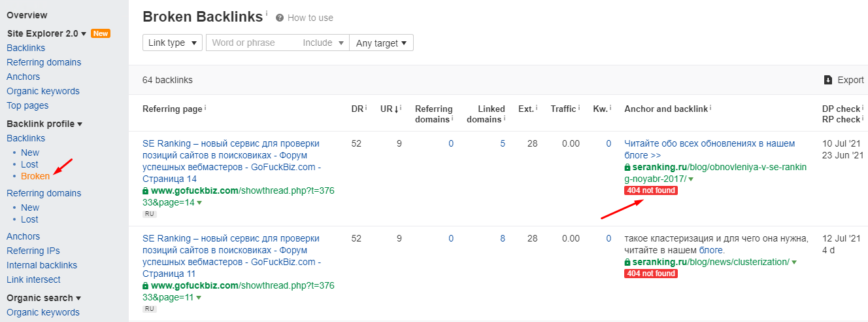Screen dimensions: 868x322
Task: Click the Export download icon
Action: [x=827, y=80]
